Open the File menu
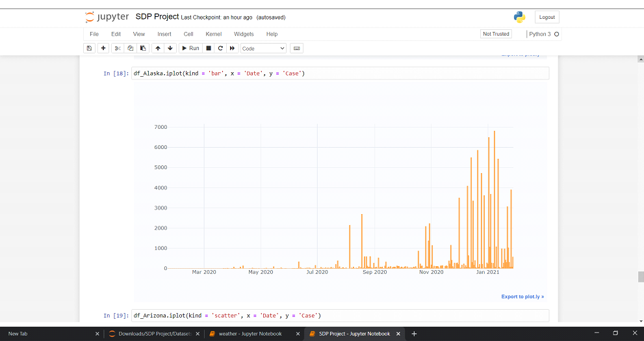 94,34
